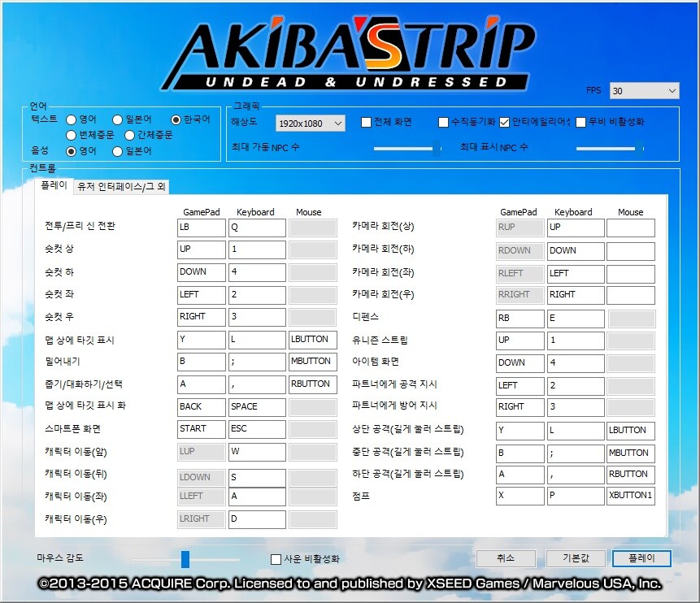Click the 취소 cancel button
This screenshot has width=700, height=603.
[505, 558]
